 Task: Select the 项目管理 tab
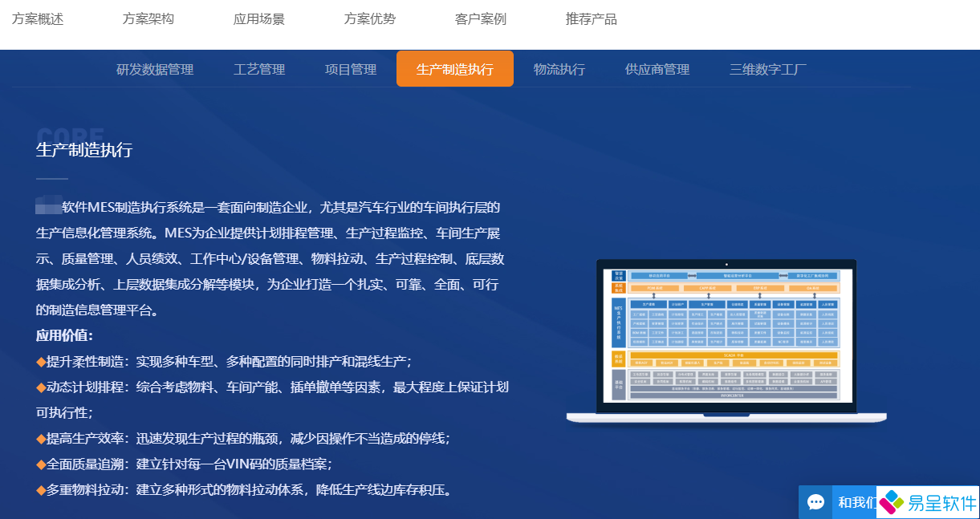tap(351, 69)
